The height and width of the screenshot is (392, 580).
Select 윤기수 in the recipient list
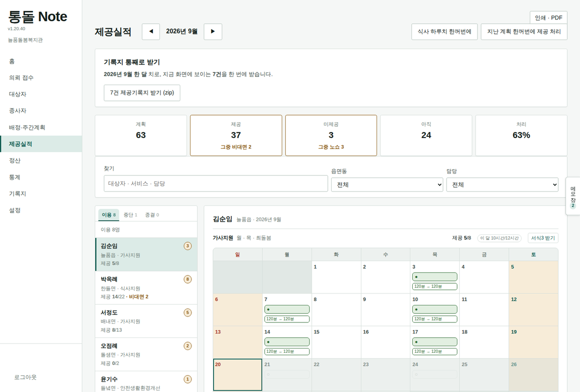[146, 382]
